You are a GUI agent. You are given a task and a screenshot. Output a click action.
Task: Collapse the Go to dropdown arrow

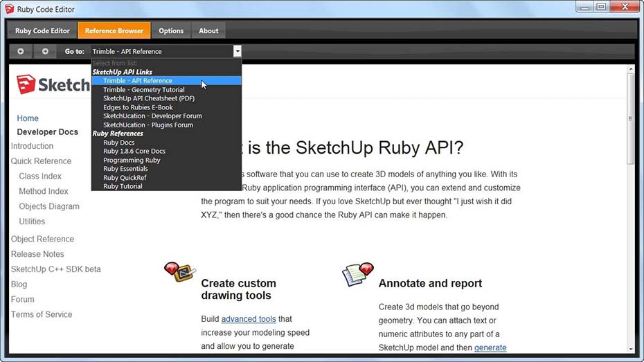[237, 51]
